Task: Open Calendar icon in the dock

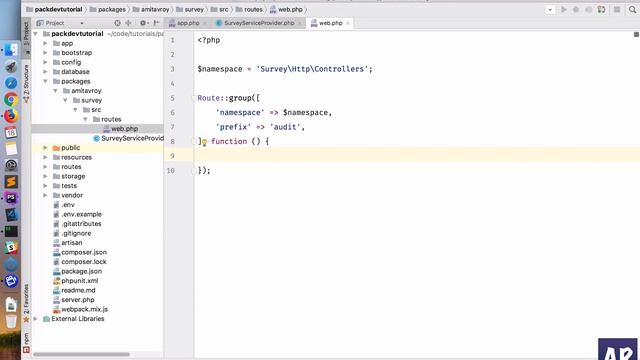Action: pyautogui.click(x=11, y=132)
